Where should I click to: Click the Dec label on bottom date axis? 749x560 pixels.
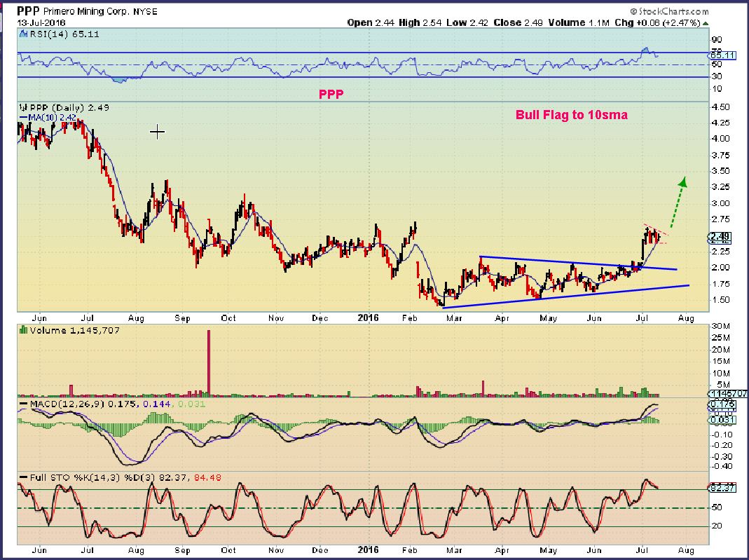320,550
